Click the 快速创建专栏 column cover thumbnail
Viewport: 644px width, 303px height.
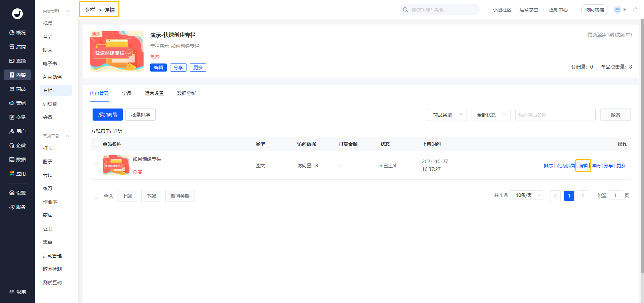click(x=116, y=51)
